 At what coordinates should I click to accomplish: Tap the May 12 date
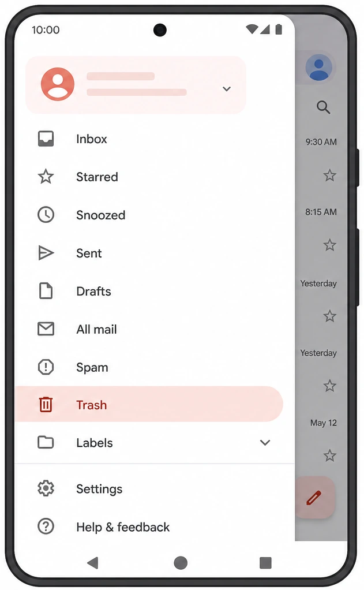coord(324,423)
